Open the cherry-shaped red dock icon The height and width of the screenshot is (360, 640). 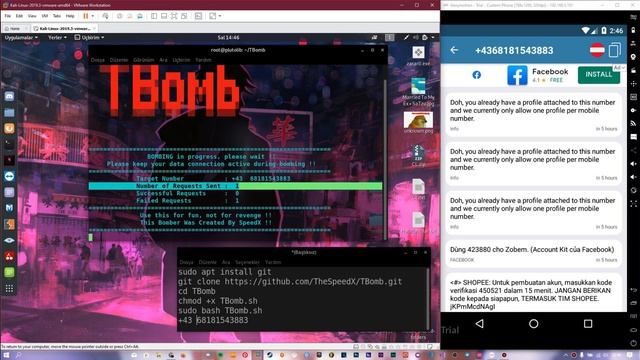click(9, 256)
